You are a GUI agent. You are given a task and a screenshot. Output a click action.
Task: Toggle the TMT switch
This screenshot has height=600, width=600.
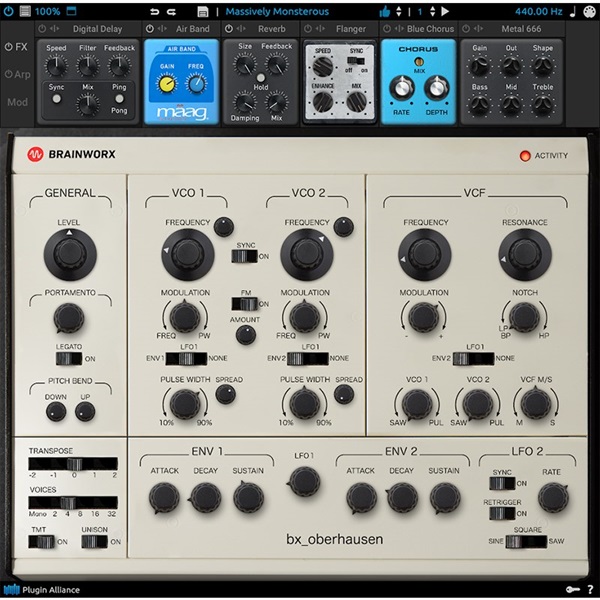click(41, 541)
